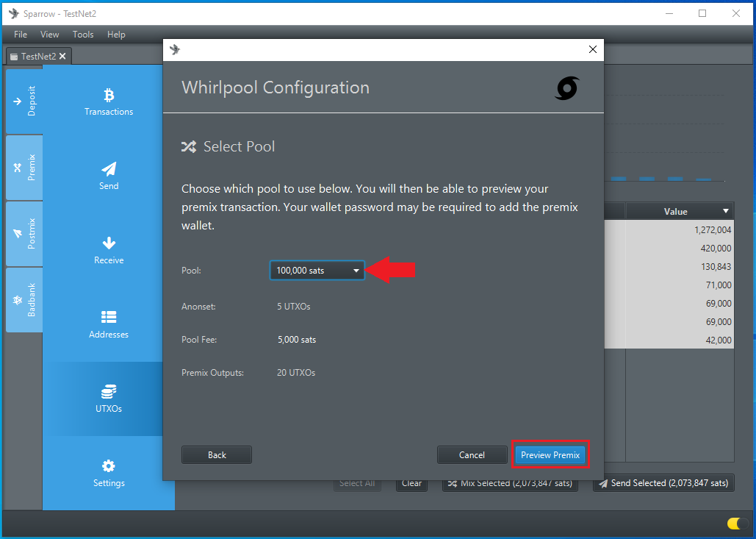
Task: Click the shuffle icon beside Select Pool
Action: 189,146
